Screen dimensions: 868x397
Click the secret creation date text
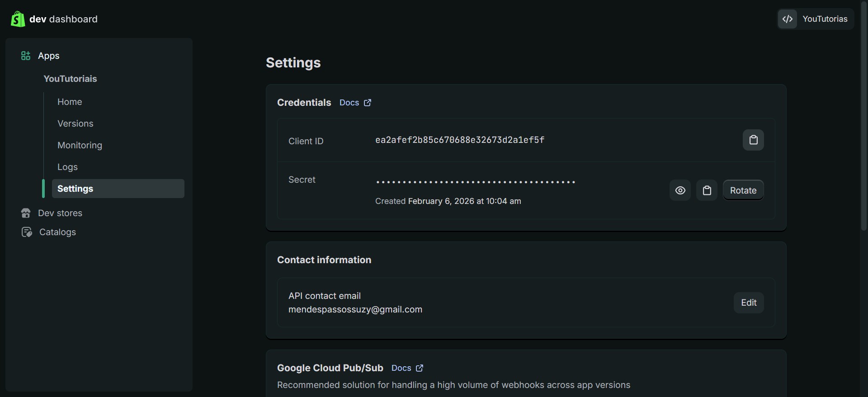click(448, 201)
